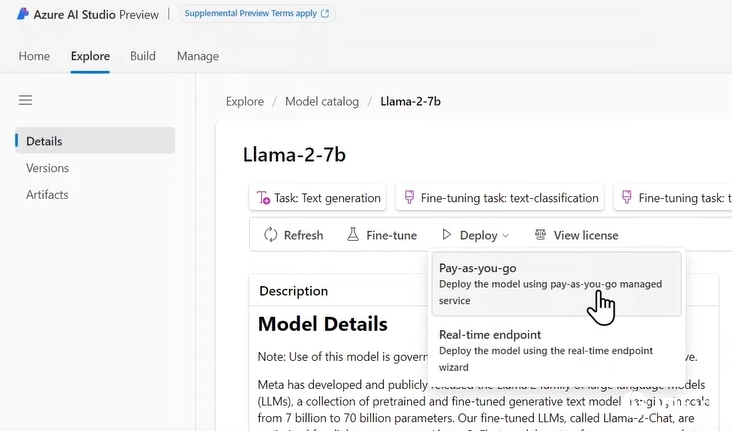Toggle the hamburger sidebar menu
The height and width of the screenshot is (431, 732).
[x=25, y=100]
